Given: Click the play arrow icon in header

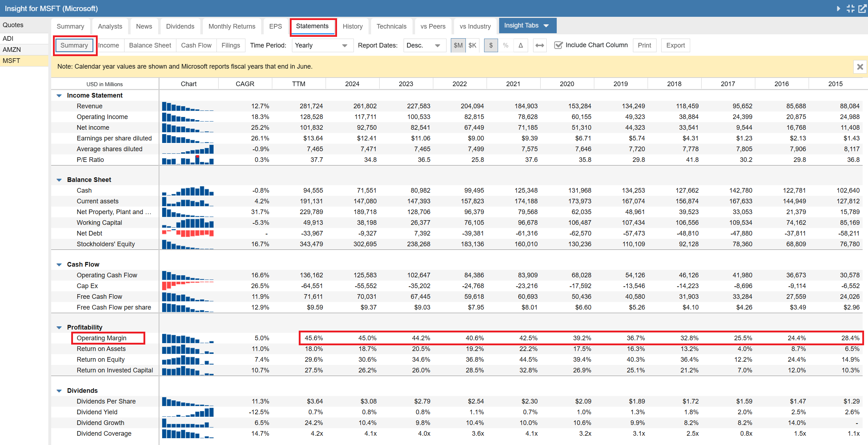Looking at the screenshot, I should pos(838,9).
